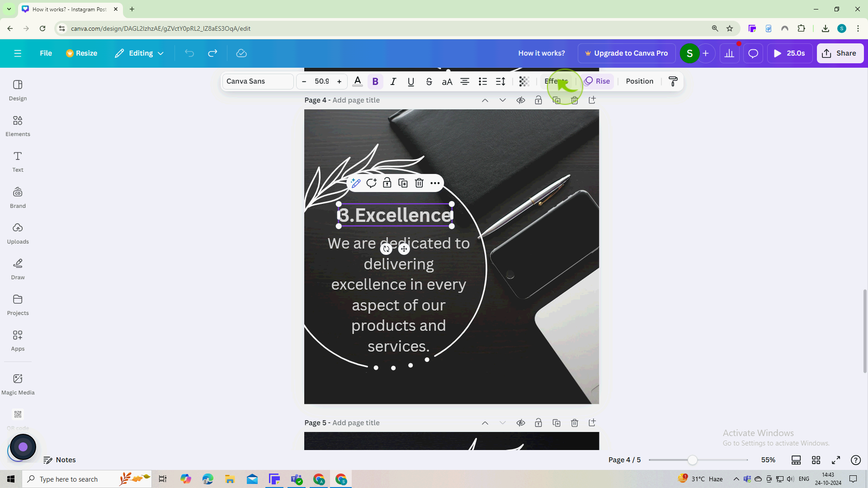This screenshot has height=488, width=868.
Task: Select the Italic formatting icon
Action: pos(393,81)
